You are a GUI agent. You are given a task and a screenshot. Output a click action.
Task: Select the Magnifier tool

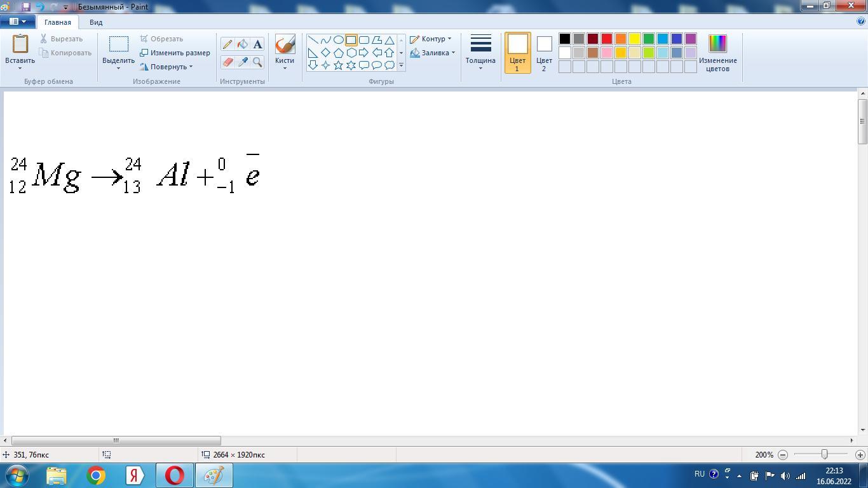(257, 62)
